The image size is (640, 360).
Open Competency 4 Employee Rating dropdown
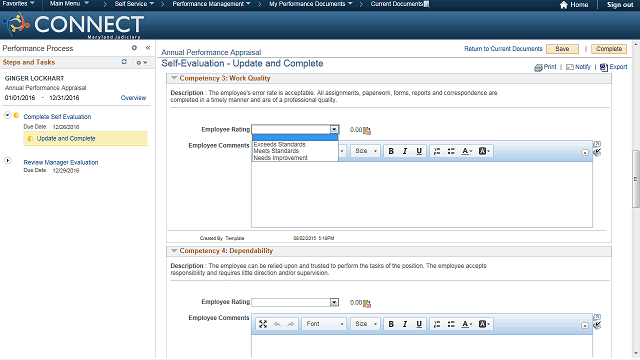[334, 302]
